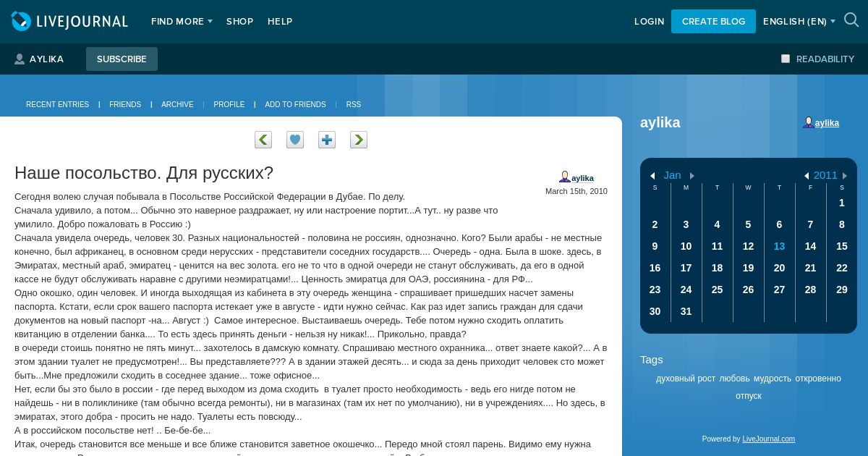Click the Tags heading
This screenshot has height=456, width=868.
[652, 360]
